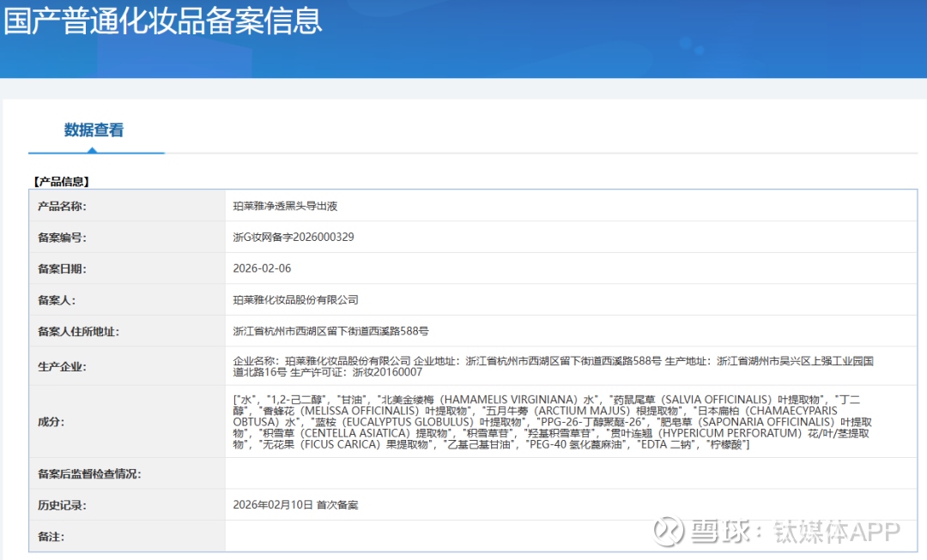Click the 钛媒体APP watermark text
The image size is (927, 560).
point(836,532)
